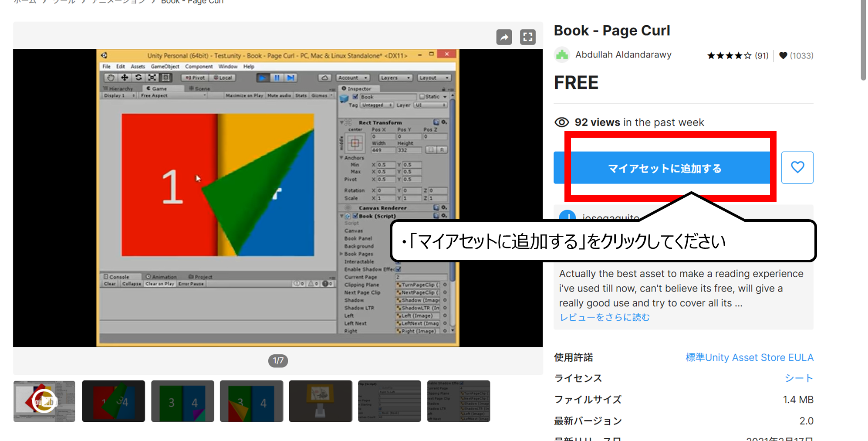Screen dimensions: 868x441
Task: Click the share arrow icon above the preview
Action: pyautogui.click(x=504, y=37)
